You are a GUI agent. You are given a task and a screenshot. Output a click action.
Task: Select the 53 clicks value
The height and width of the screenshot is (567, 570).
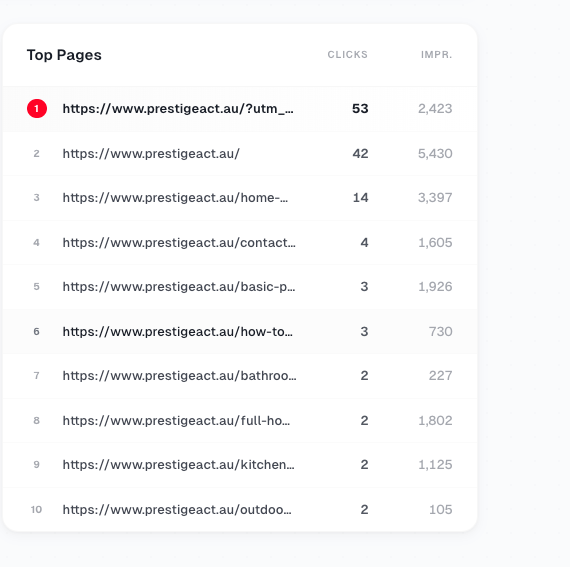tap(360, 108)
